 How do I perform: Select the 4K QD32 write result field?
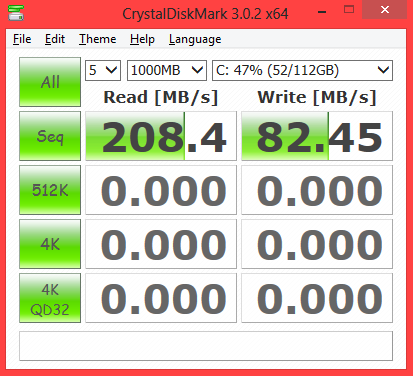click(x=317, y=298)
